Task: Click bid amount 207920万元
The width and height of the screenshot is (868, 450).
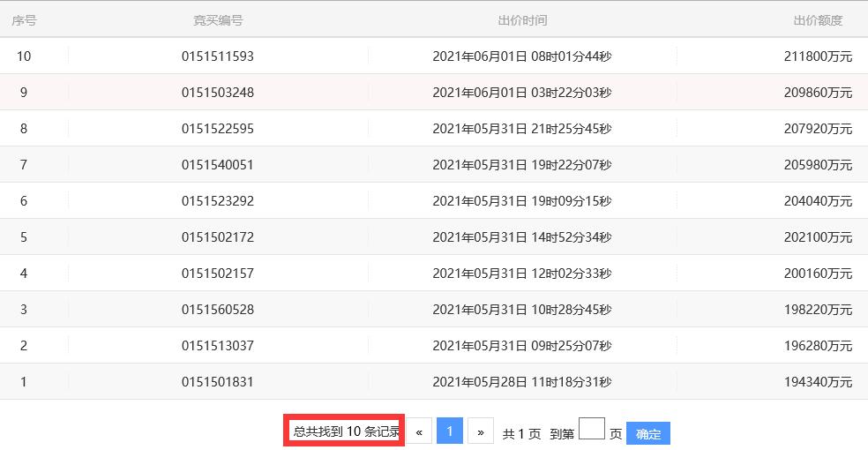Action: [x=818, y=129]
